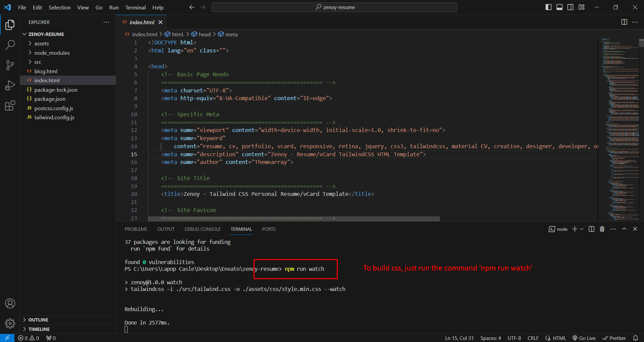
Task: Click Ln 15, Col 31 cursor position
Action: coord(459,338)
